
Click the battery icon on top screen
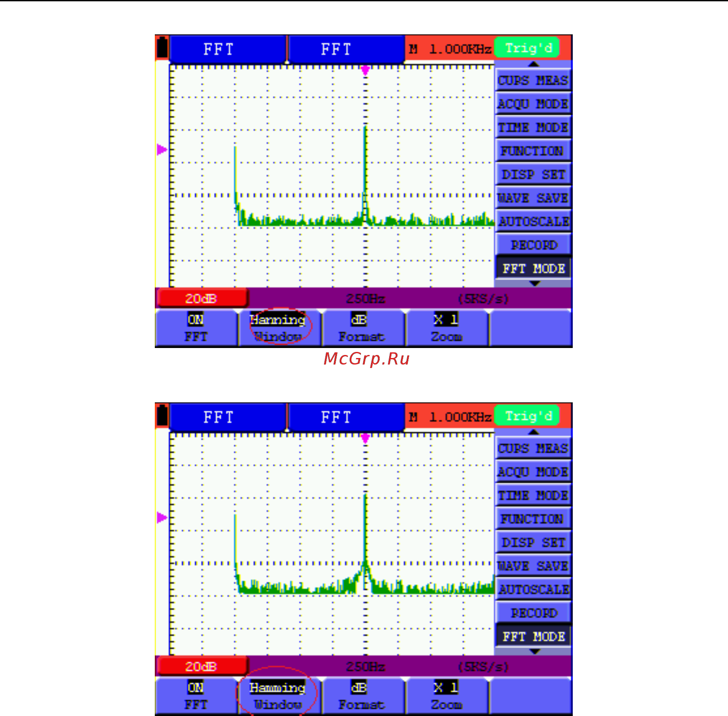162,47
